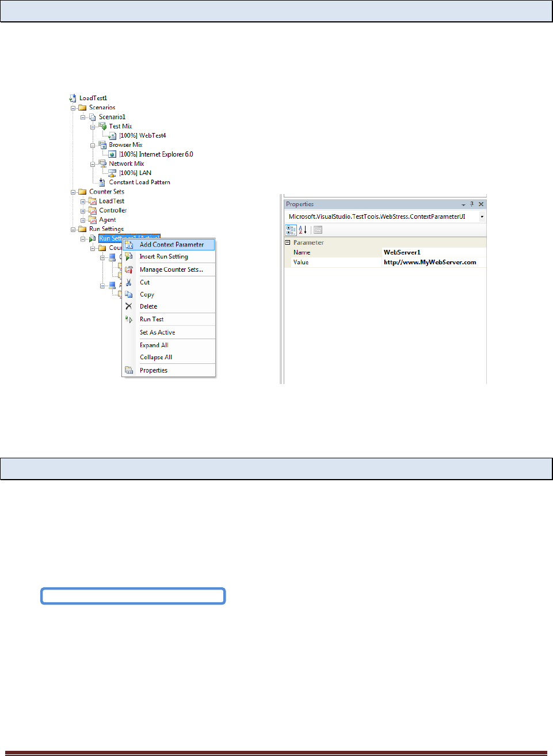This screenshot has width=553, height=756.
Task: Click the Run Test menu icon
Action: pos(129,320)
